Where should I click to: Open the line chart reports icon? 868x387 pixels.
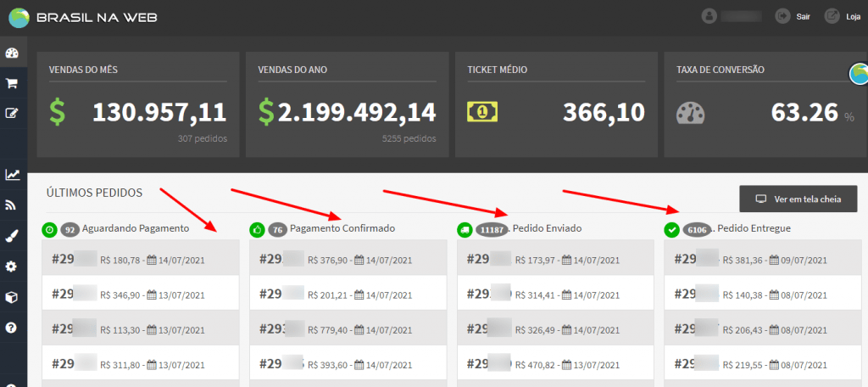(x=13, y=175)
